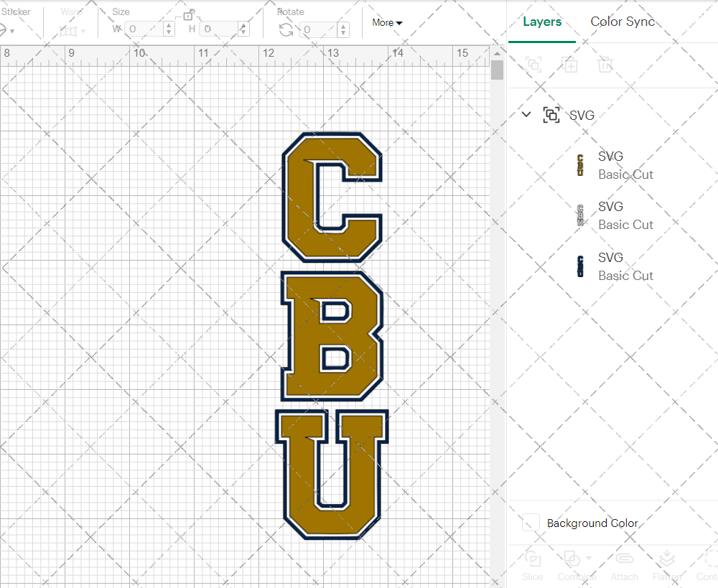
Task: Select the top-level SVG group label
Action: pyautogui.click(x=582, y=115)
